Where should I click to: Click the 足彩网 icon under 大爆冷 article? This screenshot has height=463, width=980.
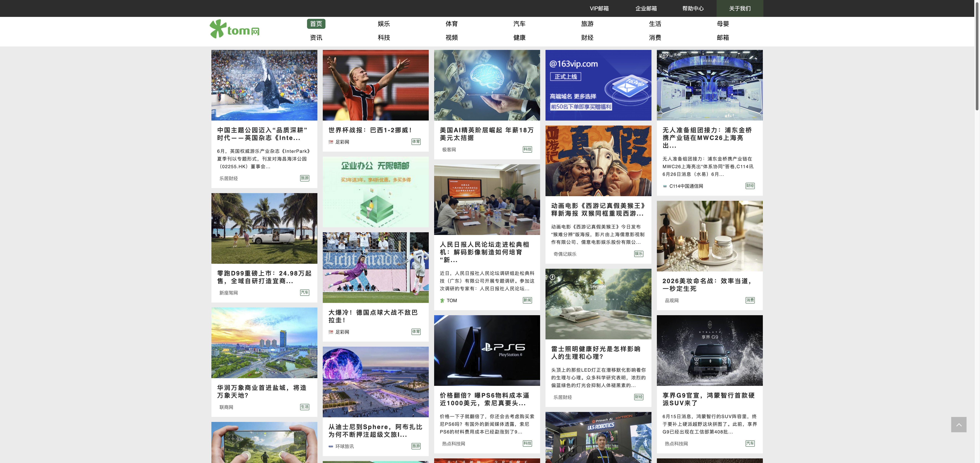click(331, 332)
